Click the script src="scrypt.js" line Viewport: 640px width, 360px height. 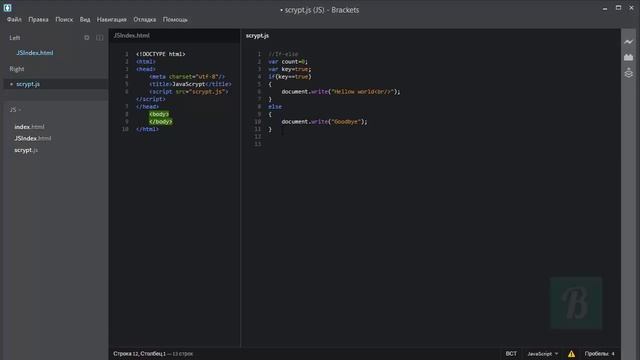(x=189, y=92)
